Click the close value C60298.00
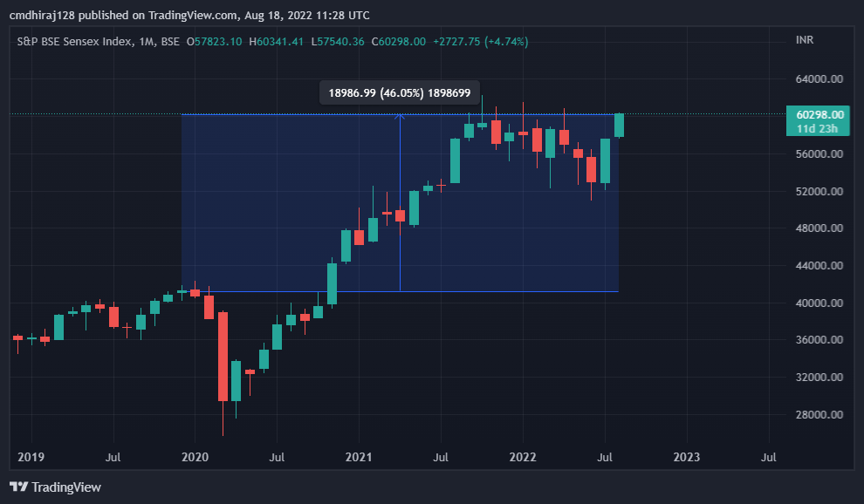864x504 pixels. click(x=398, y=41)
